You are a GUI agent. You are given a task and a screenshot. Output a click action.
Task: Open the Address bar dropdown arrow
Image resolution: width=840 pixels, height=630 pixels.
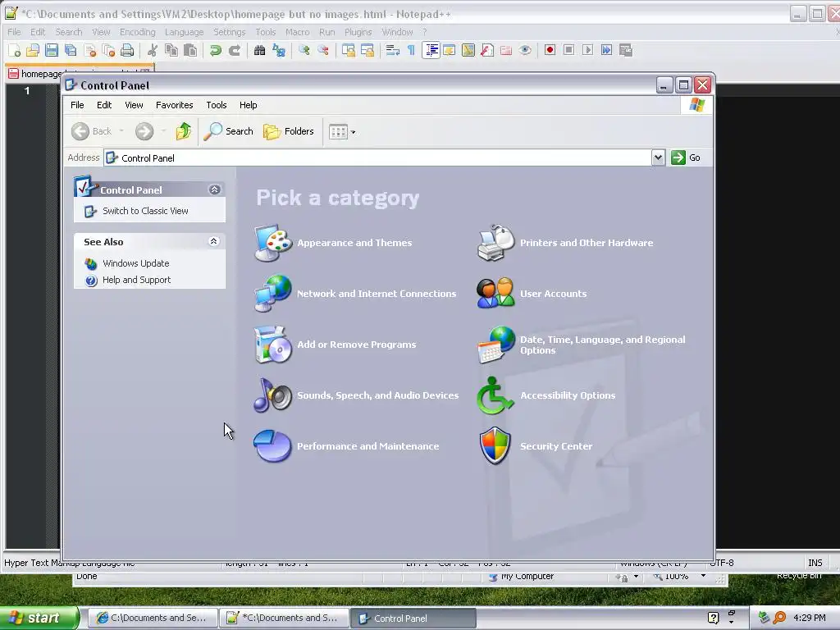(658, 157)
